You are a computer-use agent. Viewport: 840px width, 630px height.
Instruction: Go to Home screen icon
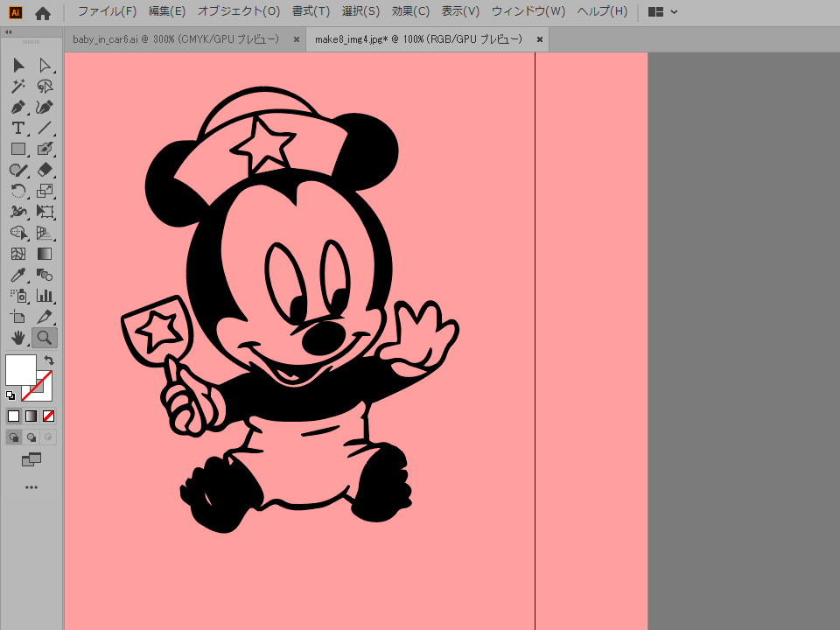coord(43,13)
